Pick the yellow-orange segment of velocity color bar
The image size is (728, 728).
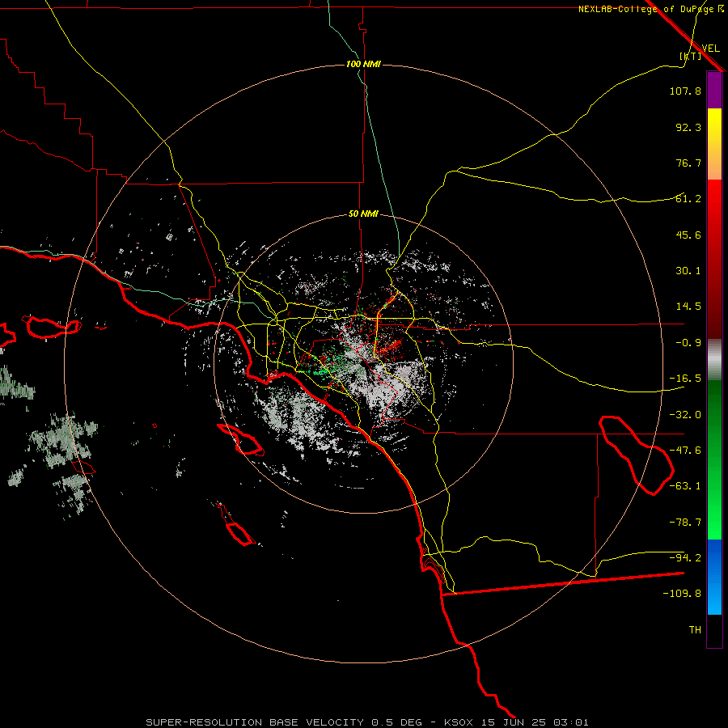(714, 144)
